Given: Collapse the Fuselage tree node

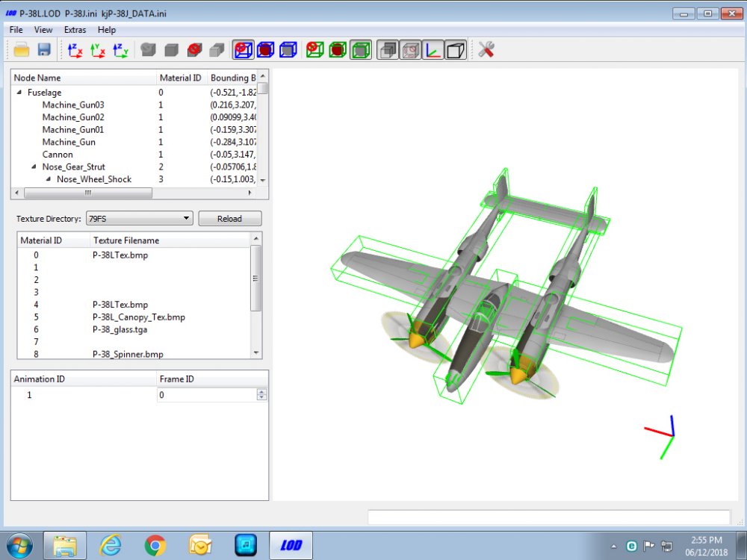Looking at the screenshot, I should click(19, 93).
